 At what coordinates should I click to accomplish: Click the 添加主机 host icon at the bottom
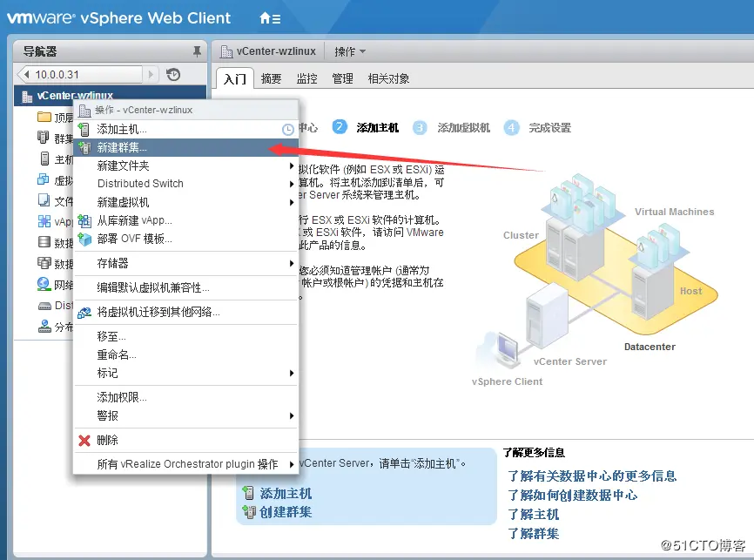[x=248, y=494]
